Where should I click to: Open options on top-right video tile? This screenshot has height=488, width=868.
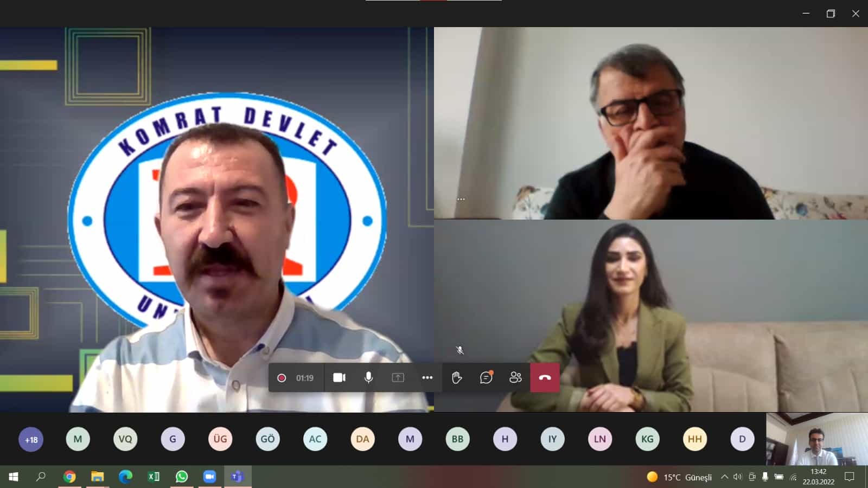pyautogui.click(x=461, y=199)
